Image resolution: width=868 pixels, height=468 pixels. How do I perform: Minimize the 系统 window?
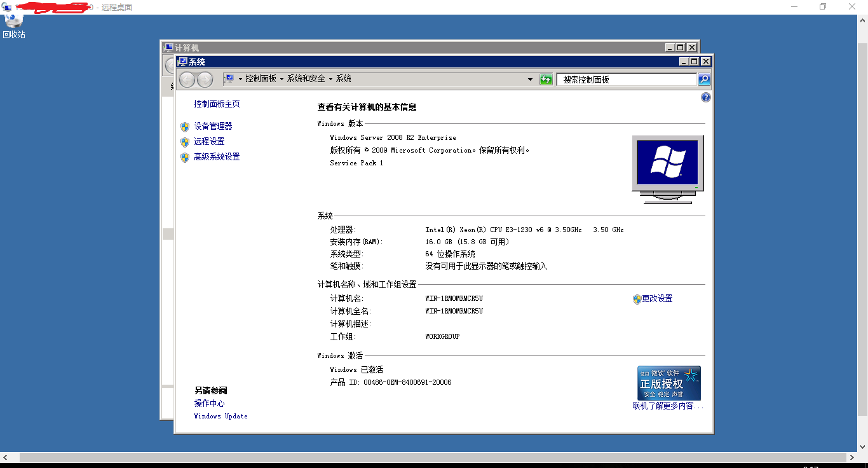[684, 62]
